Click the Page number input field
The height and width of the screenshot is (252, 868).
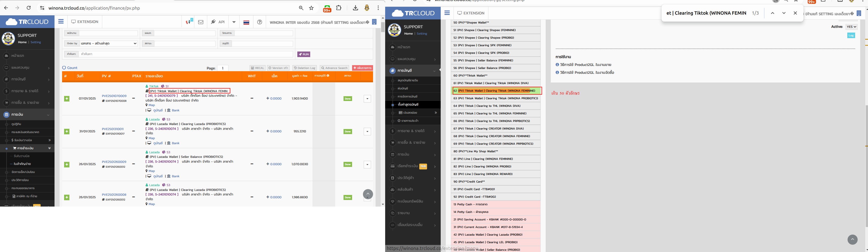pos(222,68)
